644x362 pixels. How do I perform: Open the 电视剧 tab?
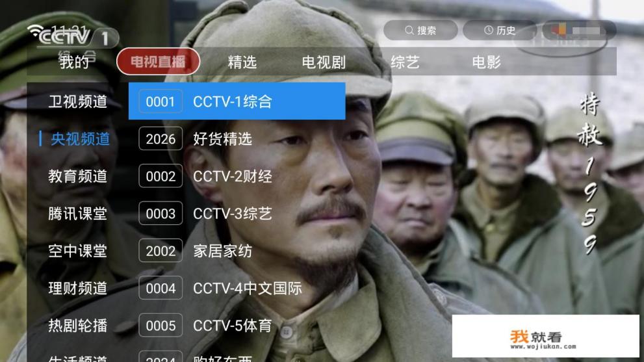(324, 62)
